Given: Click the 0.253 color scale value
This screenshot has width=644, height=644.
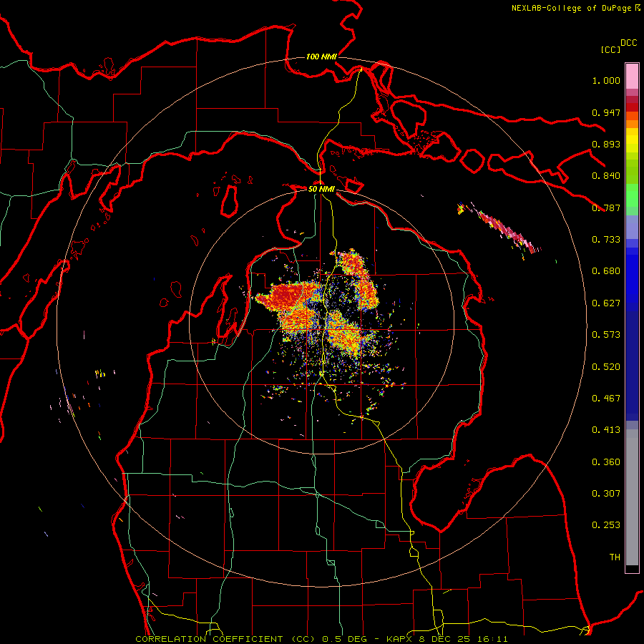Looking at the screenshot, I should (x=606, y=525).
